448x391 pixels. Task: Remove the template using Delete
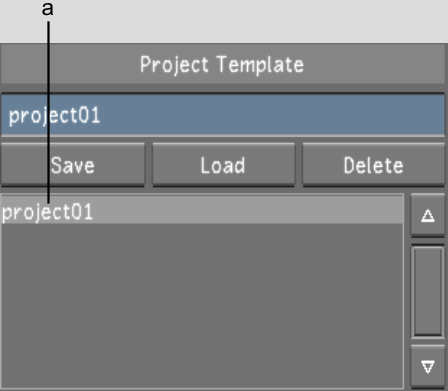(374, 165)
